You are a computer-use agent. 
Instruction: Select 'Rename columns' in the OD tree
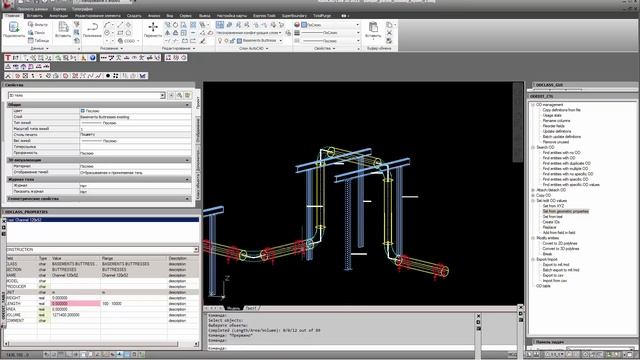click(x=556, y=121)
